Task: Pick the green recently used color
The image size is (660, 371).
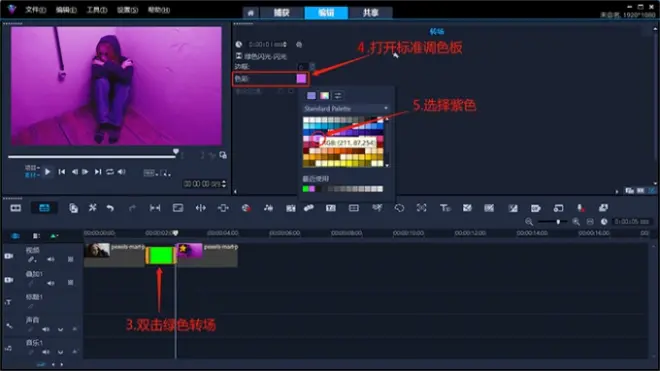Action: (306, 189)
